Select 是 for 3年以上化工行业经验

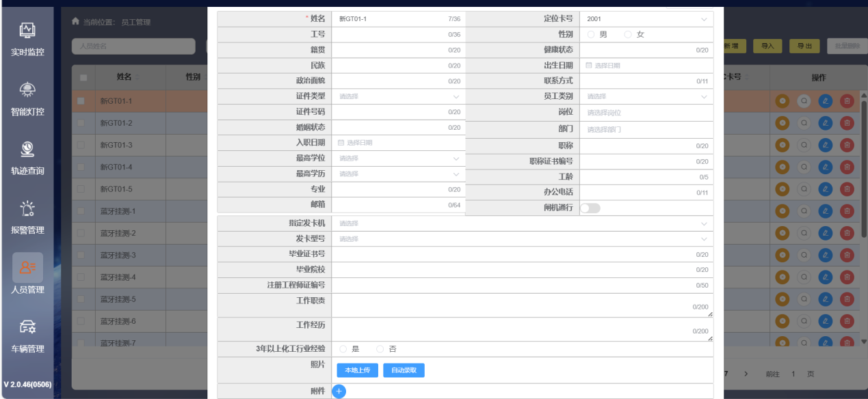[x=343, y=349]
